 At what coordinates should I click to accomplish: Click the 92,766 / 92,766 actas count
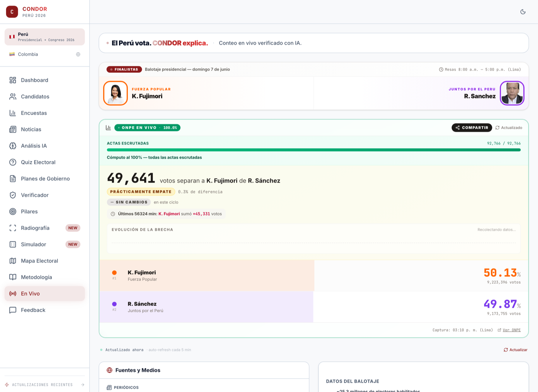click(504, 144)
